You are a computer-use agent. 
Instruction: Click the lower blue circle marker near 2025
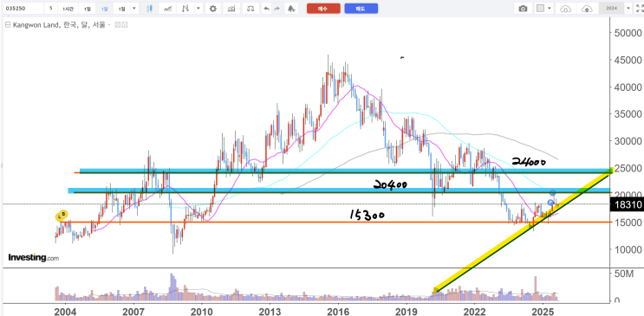click(x=550, y=203)
